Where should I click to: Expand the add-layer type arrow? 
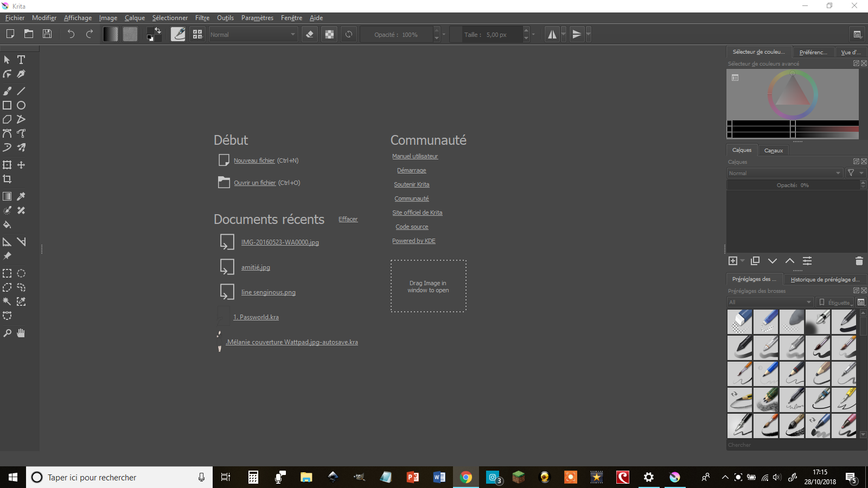743,261
